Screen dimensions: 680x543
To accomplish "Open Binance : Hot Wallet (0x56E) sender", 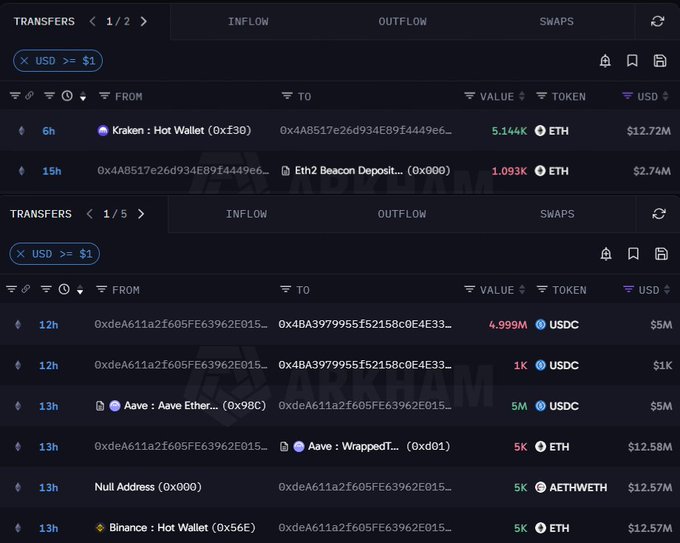I will [182, 528].
